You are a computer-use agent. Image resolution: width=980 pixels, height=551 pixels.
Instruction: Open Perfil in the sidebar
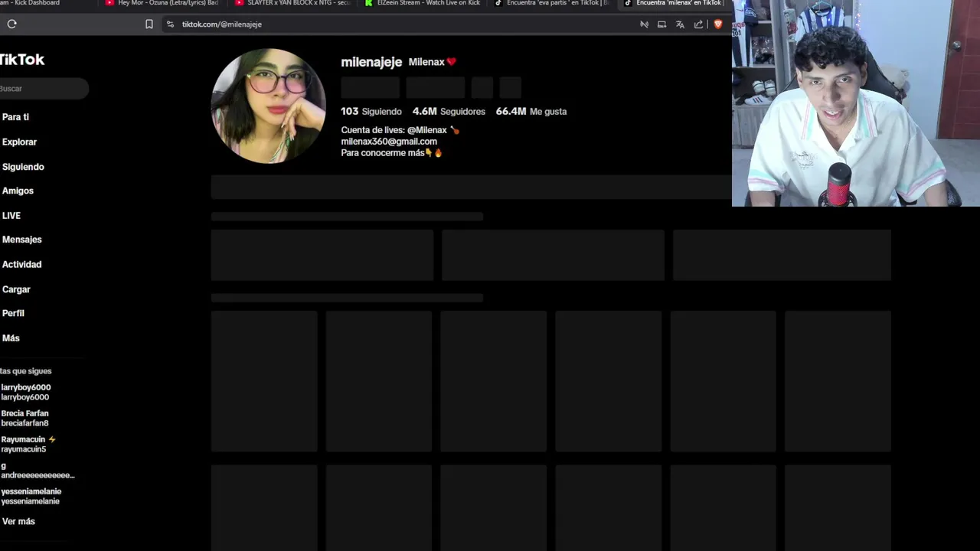pos(13,313)
